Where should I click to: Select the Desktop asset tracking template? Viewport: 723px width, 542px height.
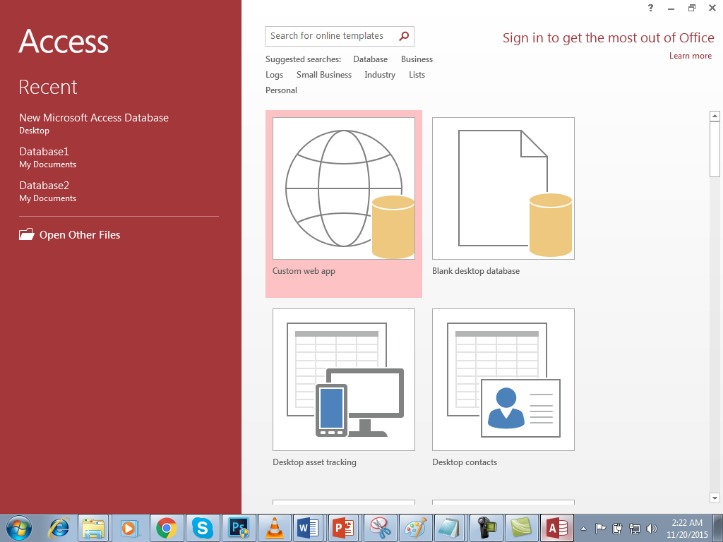[x=344, y=388]
